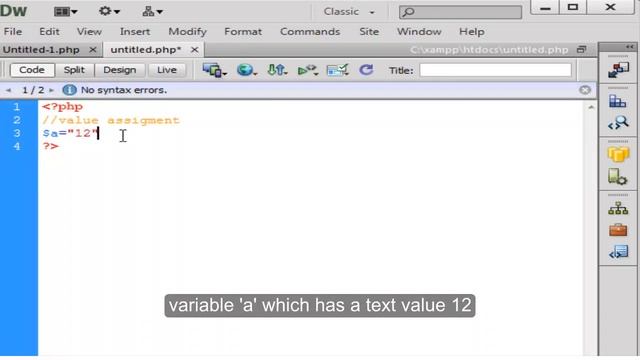The image size is (640, 360).
Task: Switch to Code view
Action: click(32, 70)
